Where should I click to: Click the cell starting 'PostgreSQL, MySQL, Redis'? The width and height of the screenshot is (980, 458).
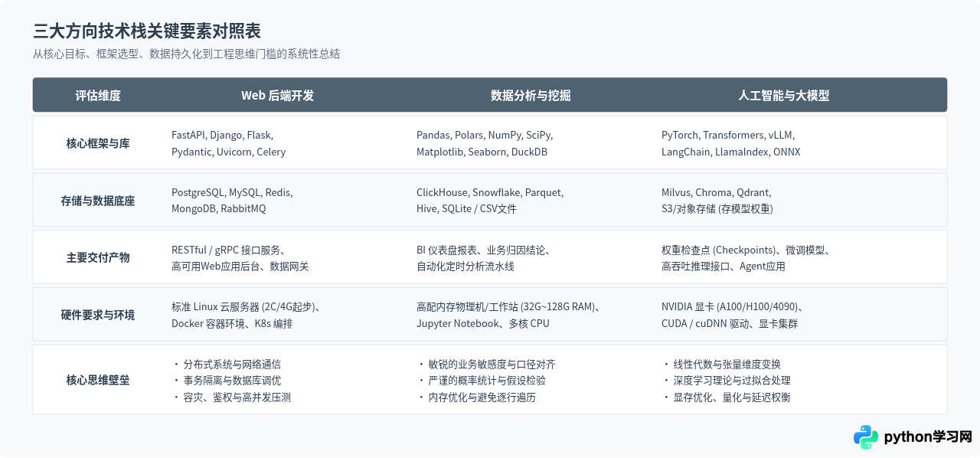point(232,201)
